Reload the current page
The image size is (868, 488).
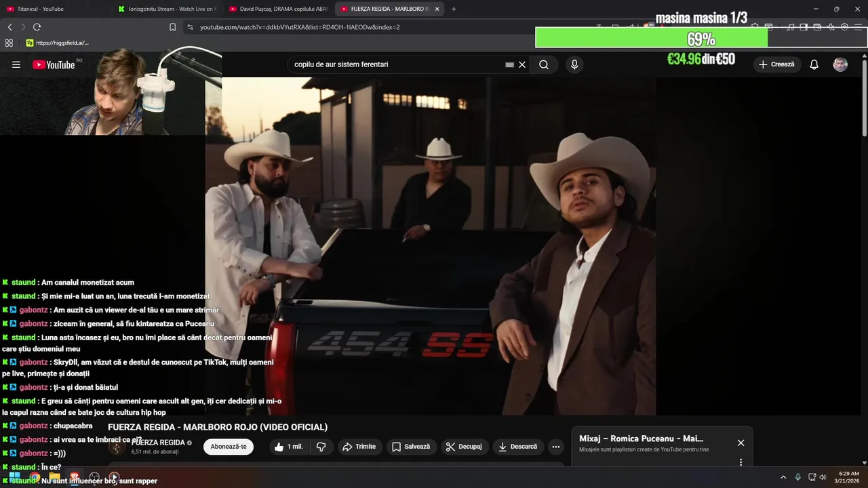pyautogui.click(x=37, y=27)
